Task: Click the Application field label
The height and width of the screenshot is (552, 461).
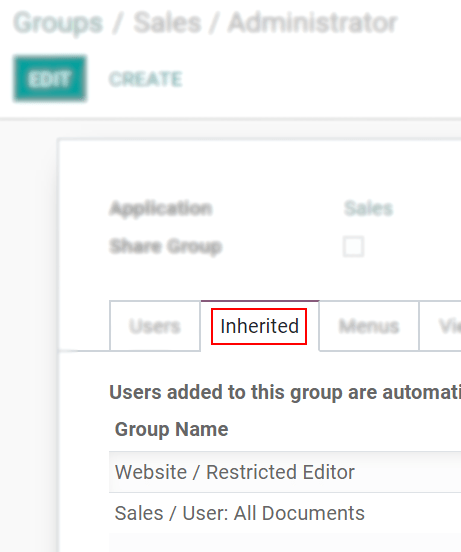Action: point(161,208)
